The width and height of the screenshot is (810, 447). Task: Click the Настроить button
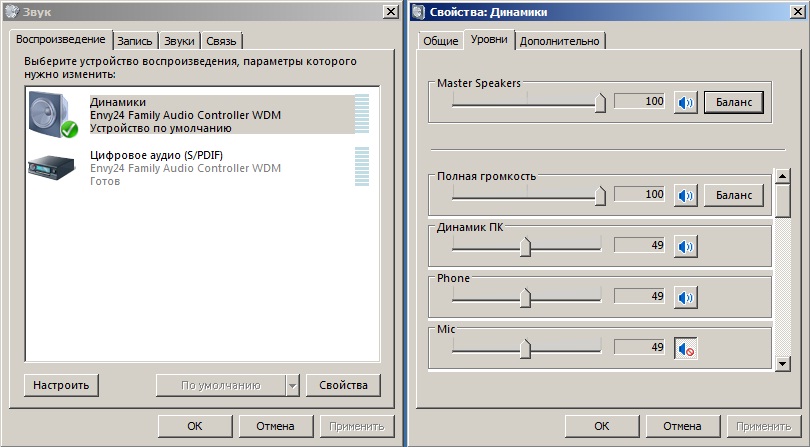[61, 385]
